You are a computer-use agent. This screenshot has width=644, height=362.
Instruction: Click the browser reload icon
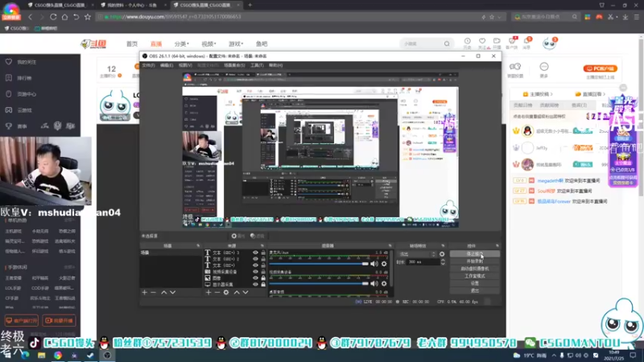[53, 17]
